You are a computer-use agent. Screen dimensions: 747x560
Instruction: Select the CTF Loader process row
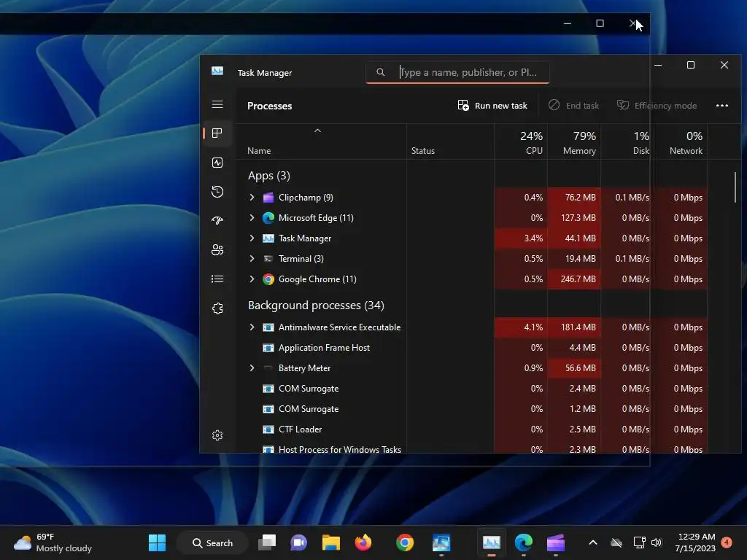472,429
